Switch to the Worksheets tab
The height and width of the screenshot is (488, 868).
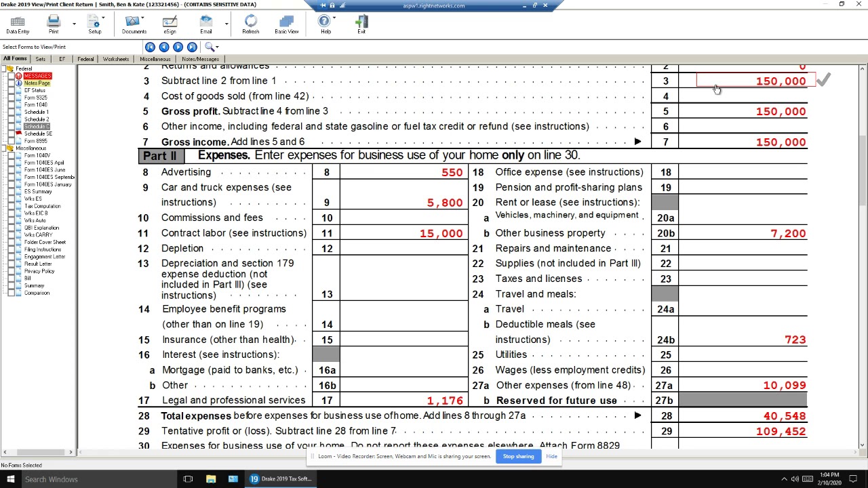click(116, 60)
